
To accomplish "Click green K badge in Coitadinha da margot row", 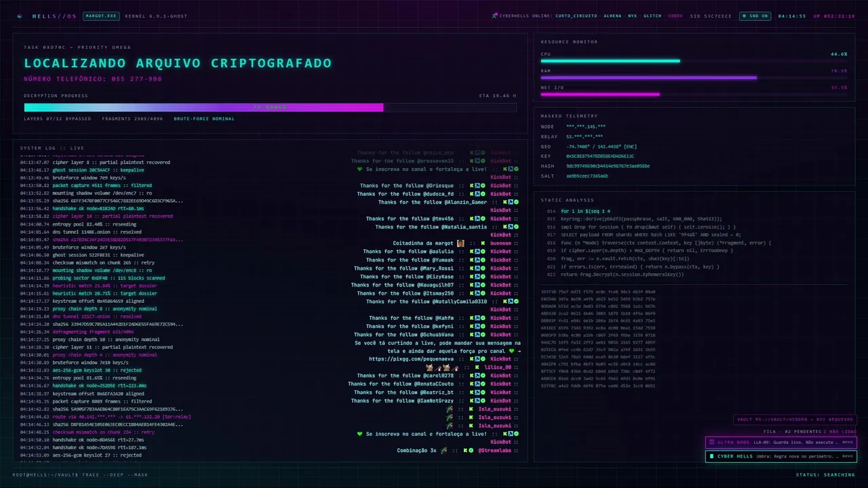I will tap(483, 243).
